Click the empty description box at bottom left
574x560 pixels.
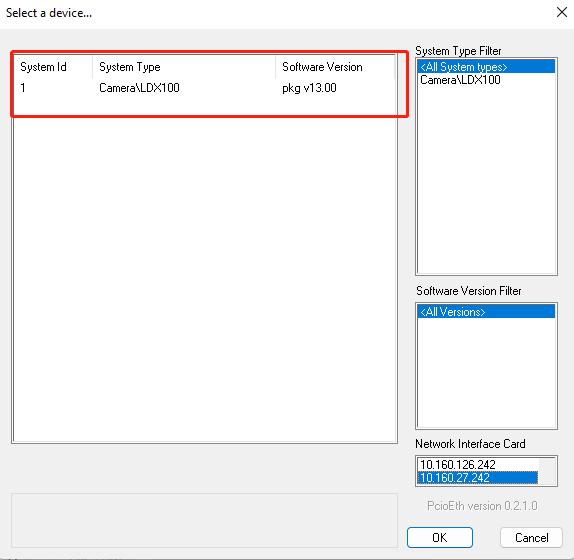204,520
